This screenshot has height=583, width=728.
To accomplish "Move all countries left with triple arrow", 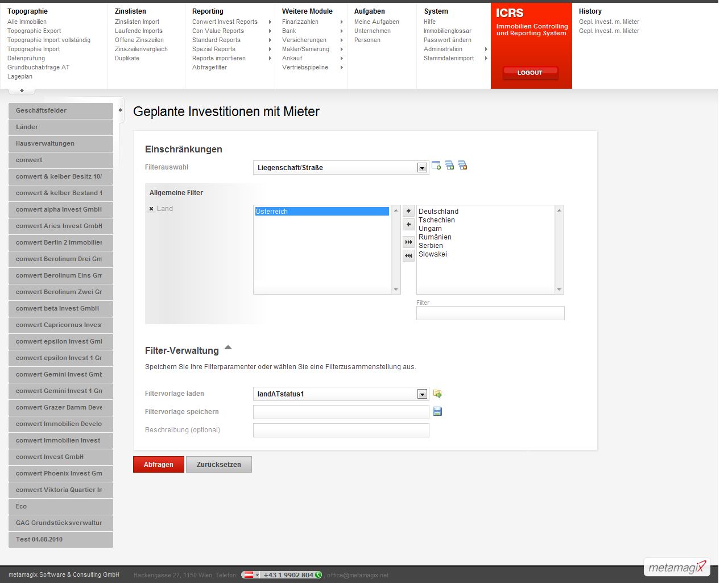I will coord(408,256).
